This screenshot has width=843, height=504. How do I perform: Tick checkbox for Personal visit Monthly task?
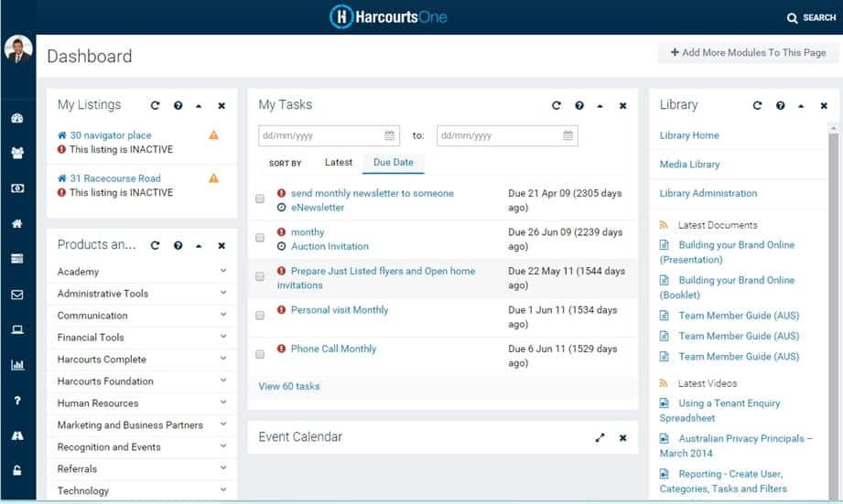(x=260, y=316)
